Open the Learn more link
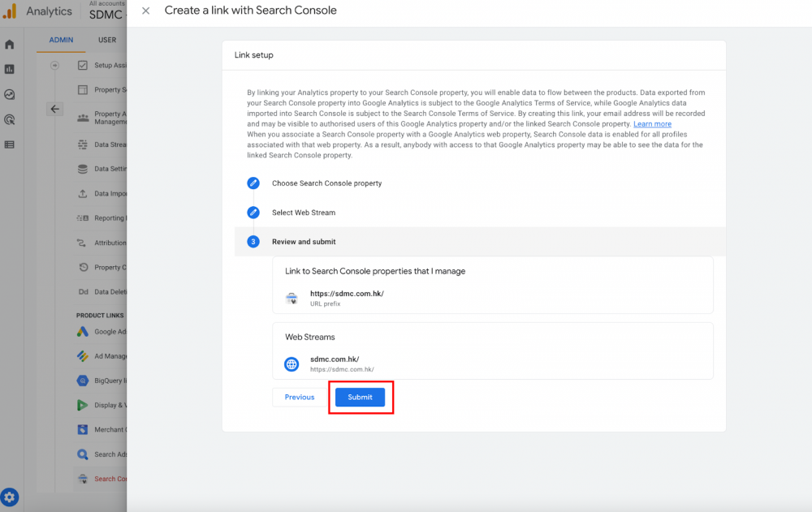Screen dimensions: 812x512 pos(652,124)
